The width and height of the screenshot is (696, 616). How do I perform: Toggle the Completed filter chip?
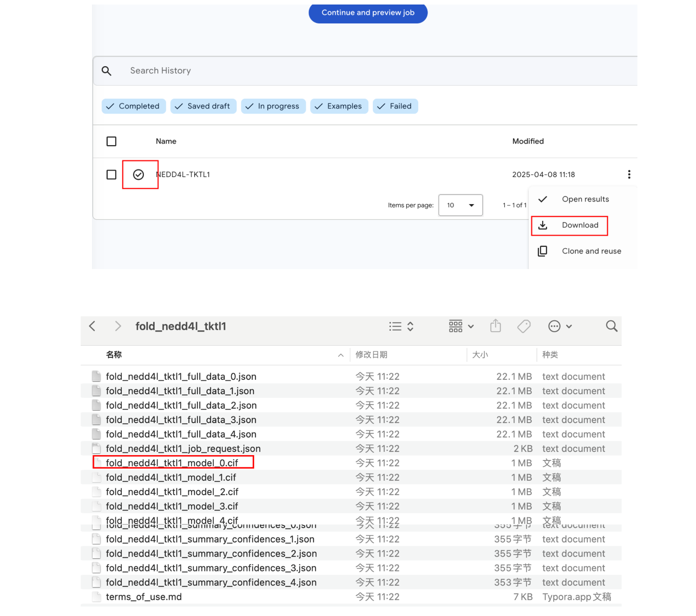point(134,106)
